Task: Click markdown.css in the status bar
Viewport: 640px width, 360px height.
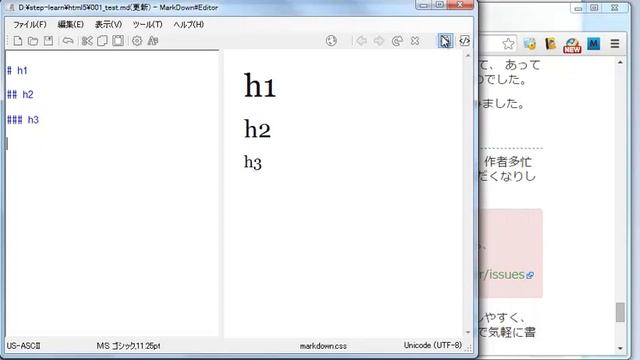Action: tap(323, 346)
